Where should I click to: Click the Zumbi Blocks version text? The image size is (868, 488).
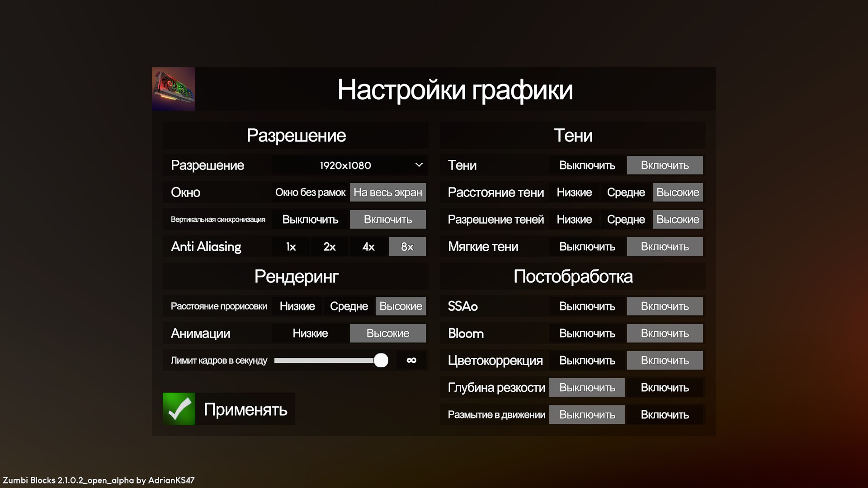(99, 480)
